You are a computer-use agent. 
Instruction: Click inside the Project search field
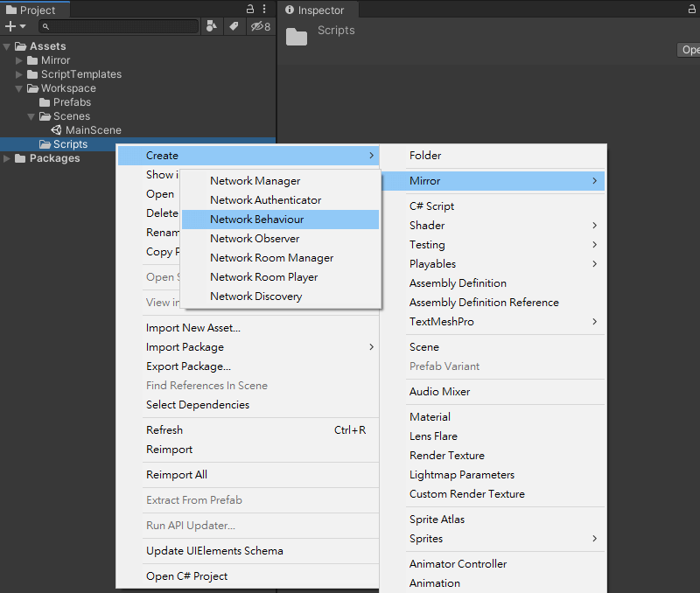point(119,26)
